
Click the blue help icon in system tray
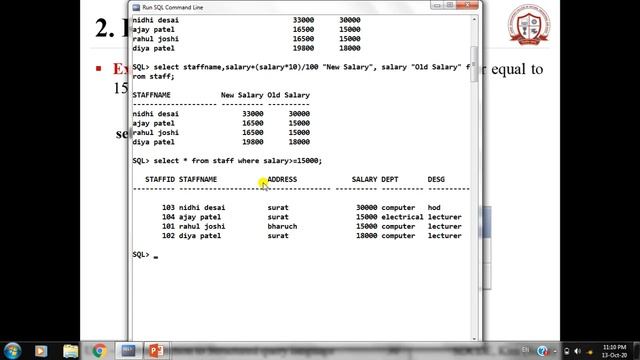[x=542, y=351]
